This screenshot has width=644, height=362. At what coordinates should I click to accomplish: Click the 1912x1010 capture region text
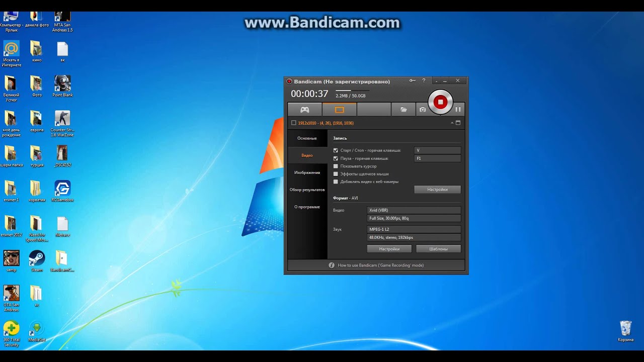coord(326,123)
